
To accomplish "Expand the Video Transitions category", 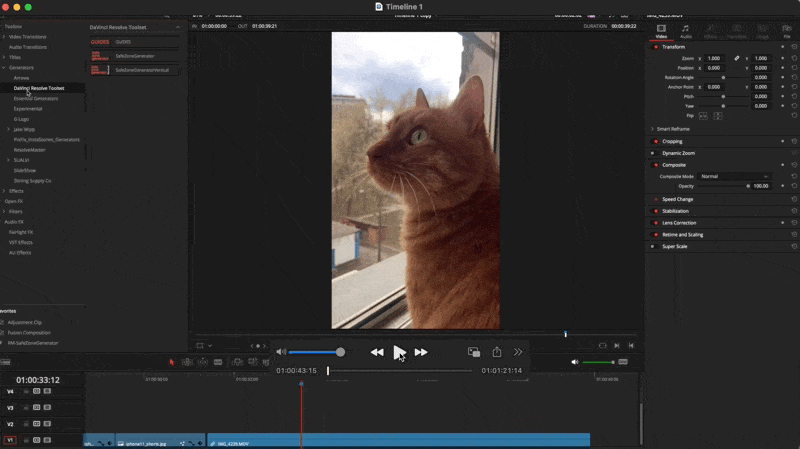I will (4, 37).
